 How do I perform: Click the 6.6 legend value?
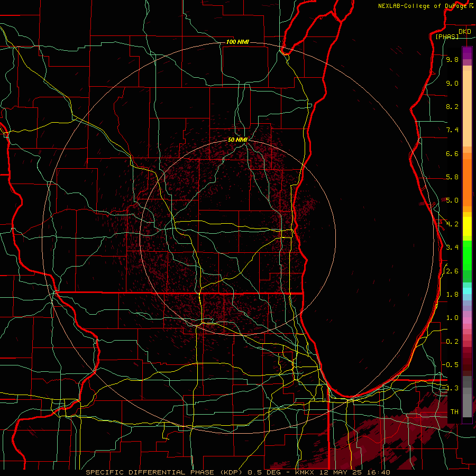(x=452, y=154)
